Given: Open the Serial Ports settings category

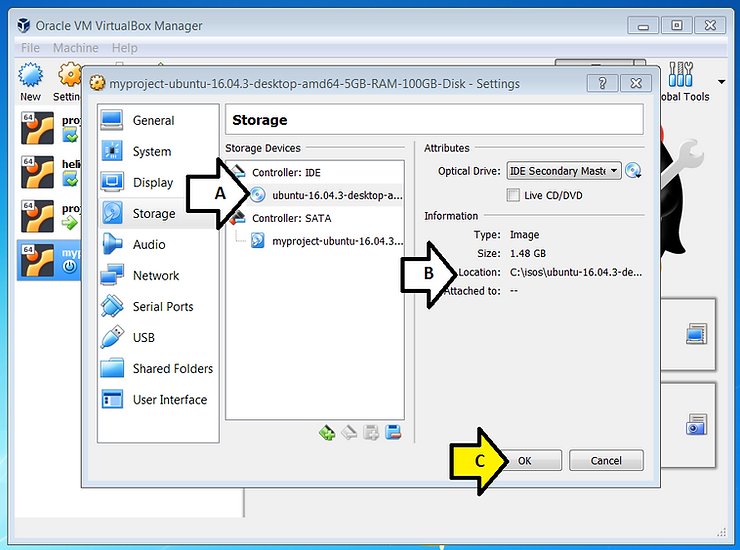Looking at the screenshot, I should click(x=158, y=306).
